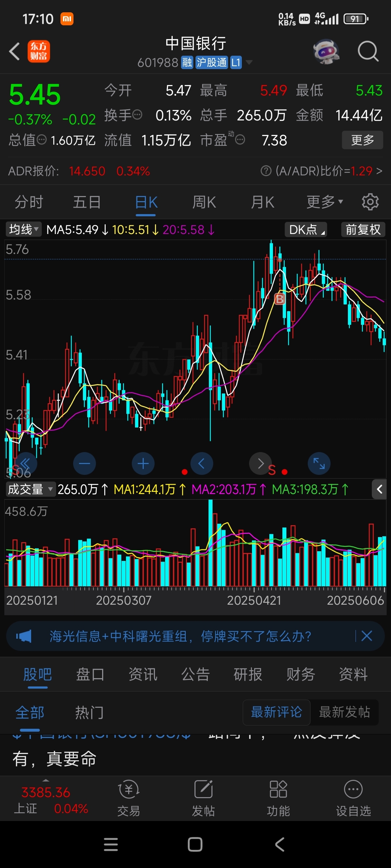Tap the 3385.36 上证 index value
The image size is (391, 868).
(46, 792)
